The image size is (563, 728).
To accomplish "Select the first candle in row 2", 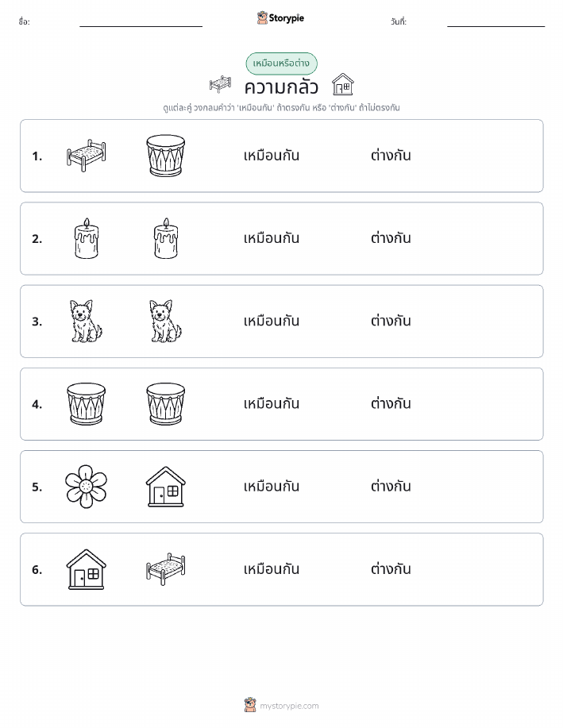I will coord(87,238).
